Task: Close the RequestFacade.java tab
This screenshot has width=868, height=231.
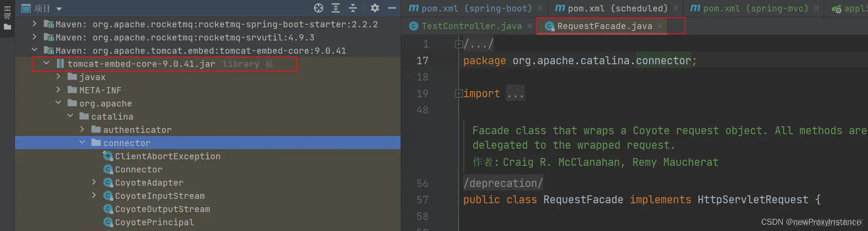Action: [660, 26]
